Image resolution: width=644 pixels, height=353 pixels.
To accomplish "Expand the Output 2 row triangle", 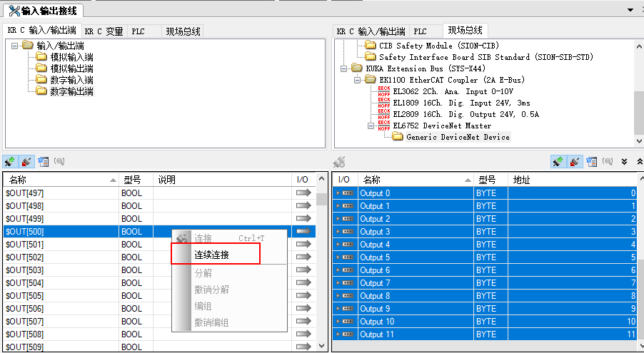I will coord(338,219).
